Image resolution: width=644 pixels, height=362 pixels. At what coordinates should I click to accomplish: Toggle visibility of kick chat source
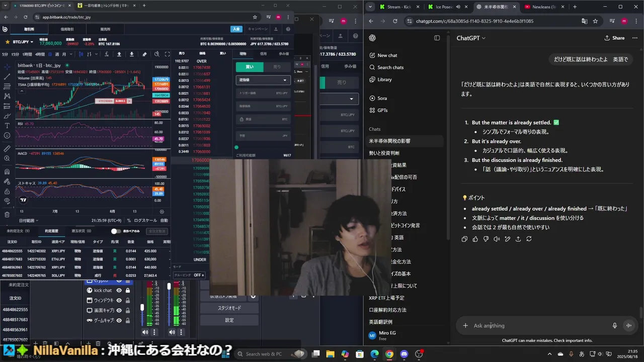tap(119, 290)
